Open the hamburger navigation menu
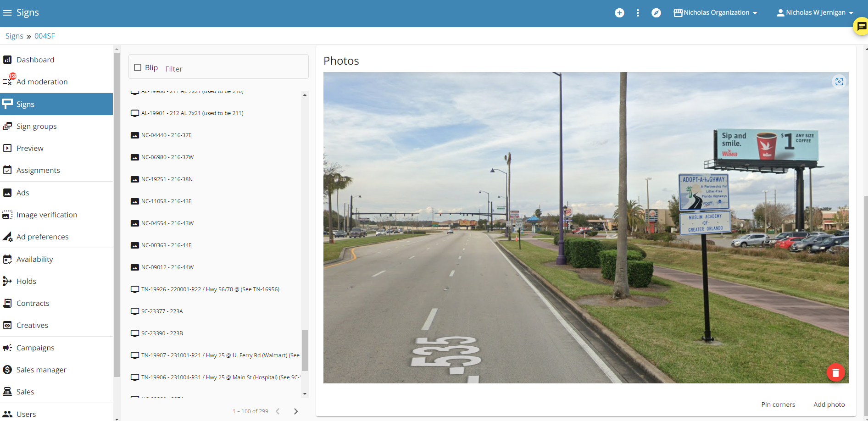 click(7, 13)
